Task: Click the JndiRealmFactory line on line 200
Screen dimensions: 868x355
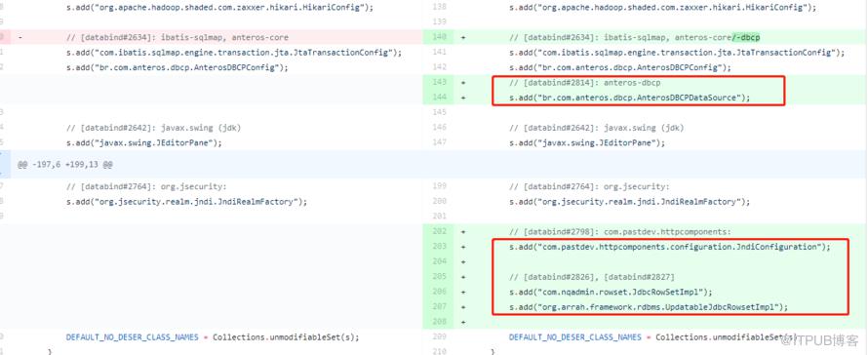Action: (629, 202)
